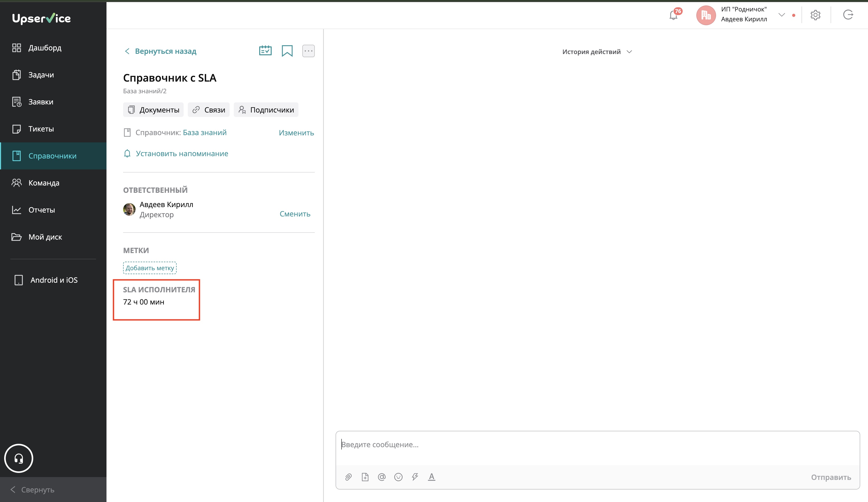Viewport: 868px width, 502px height.
Task: Click the notification bell icon
Action: click(673, 16)
